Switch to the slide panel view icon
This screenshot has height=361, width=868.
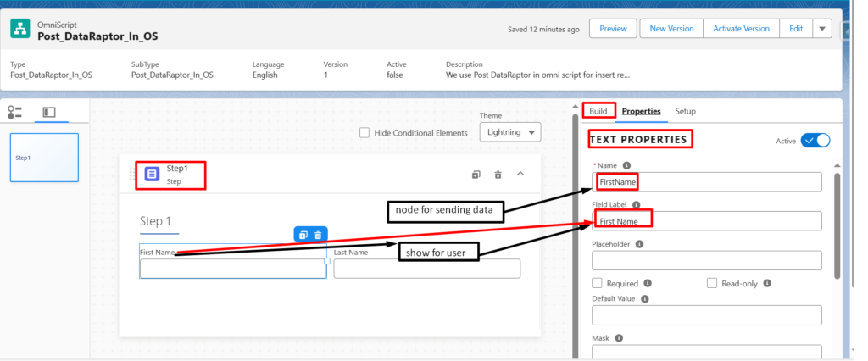tap(49, 113)
